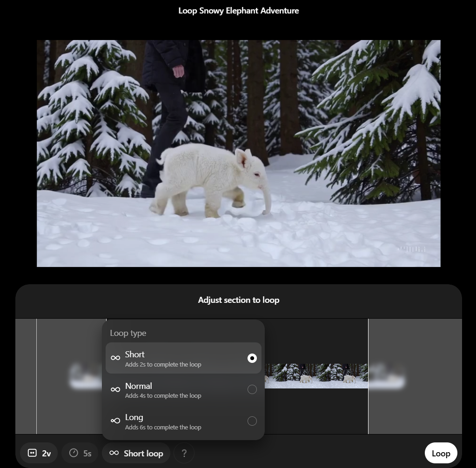476x468 pixels.
Task: Click the right loop section handle
Action: pyautogui.click(x=368, y=376)
